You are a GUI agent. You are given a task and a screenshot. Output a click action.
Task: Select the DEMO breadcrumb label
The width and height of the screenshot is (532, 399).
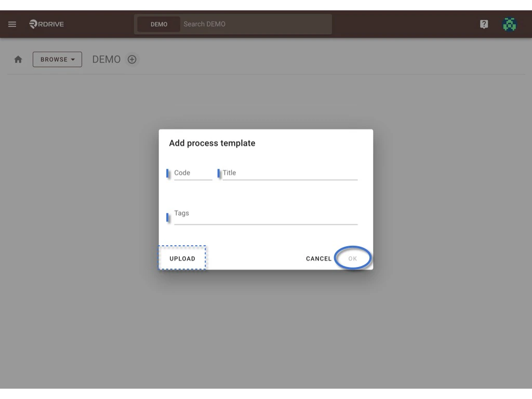point(106,59)
